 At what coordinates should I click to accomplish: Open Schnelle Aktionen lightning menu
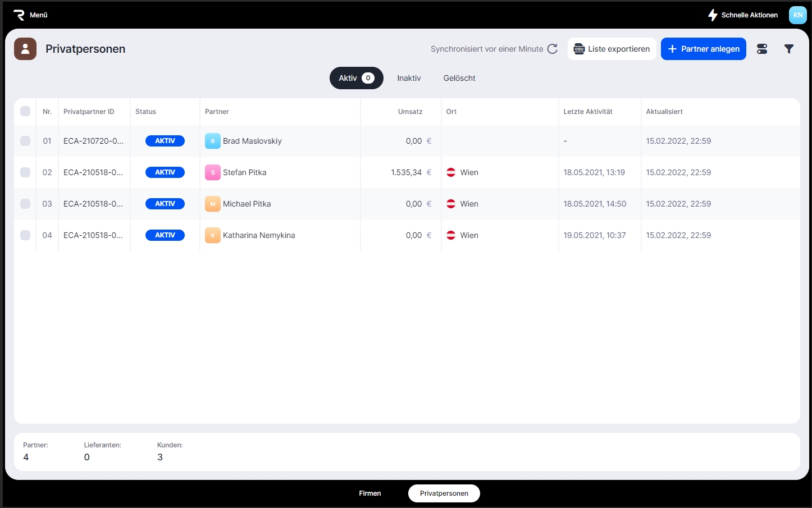[x=742, y=15]
